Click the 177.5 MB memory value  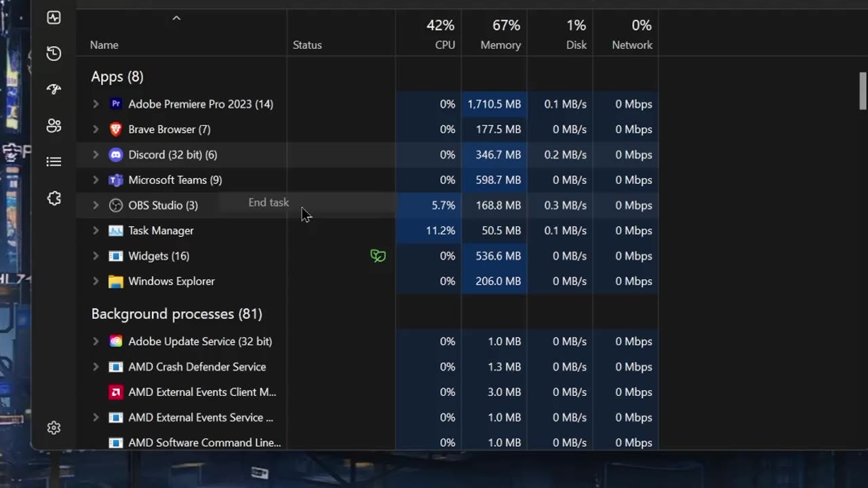[x=498, y=129]
